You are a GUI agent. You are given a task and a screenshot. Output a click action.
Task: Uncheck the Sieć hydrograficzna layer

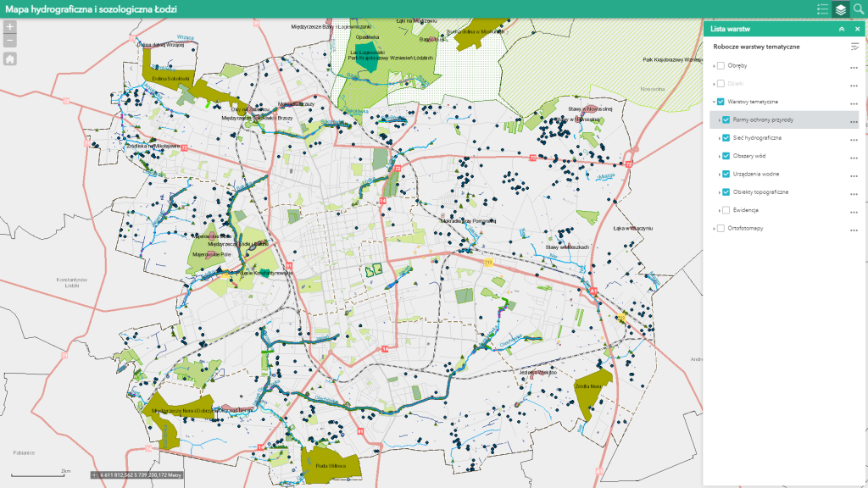pos(726,138)
